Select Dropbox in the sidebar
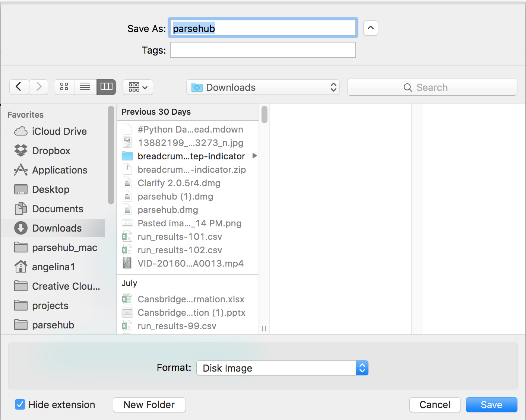This screenshot has height=420, width=526. 53,151
